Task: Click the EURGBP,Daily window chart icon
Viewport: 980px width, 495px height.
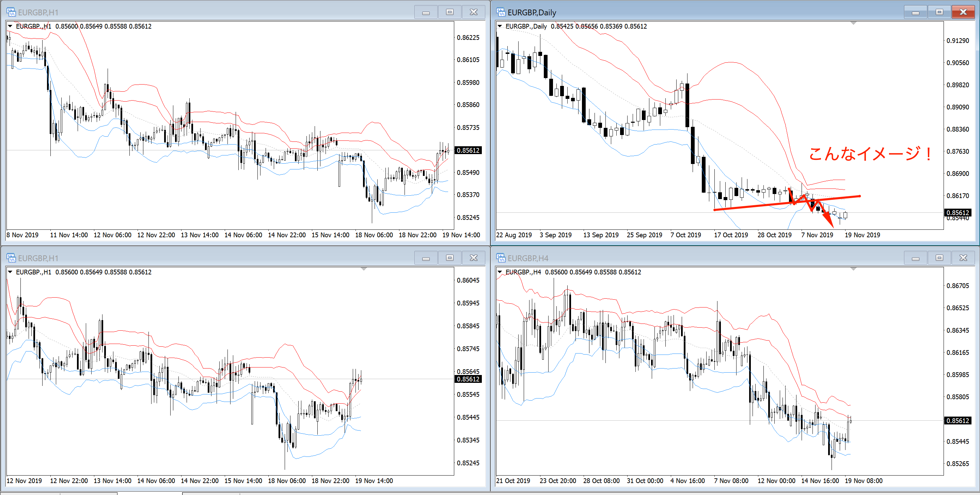Action: (x=501, y=12)
